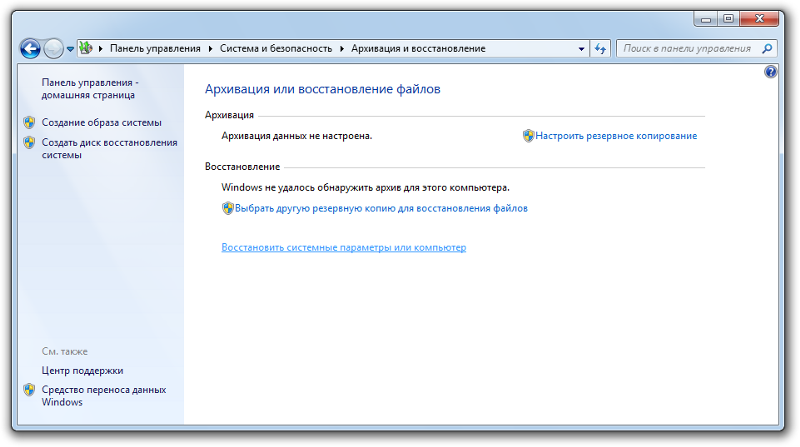The height and width of the screenshot is (447, 800).
Task: Click the Восстановление section label
Action: (x=242, y=166)
